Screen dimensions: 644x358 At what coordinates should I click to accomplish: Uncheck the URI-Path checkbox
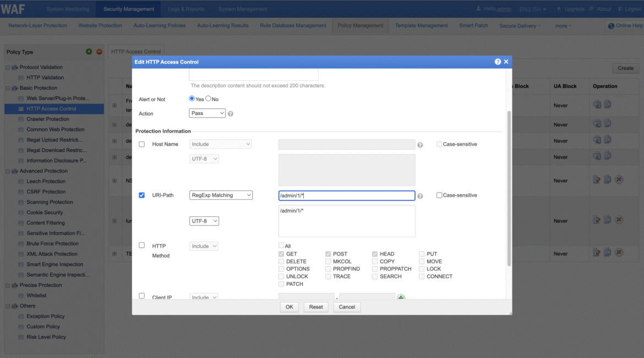pyautogui.click(x=141, y=194)
